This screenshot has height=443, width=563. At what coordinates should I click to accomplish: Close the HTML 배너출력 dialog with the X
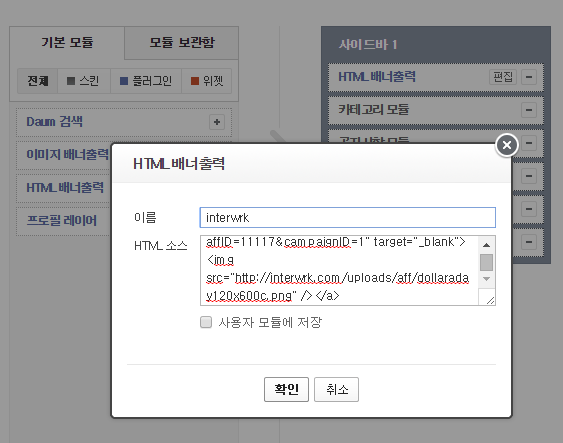pyautogui.click(x=507, y=145)
